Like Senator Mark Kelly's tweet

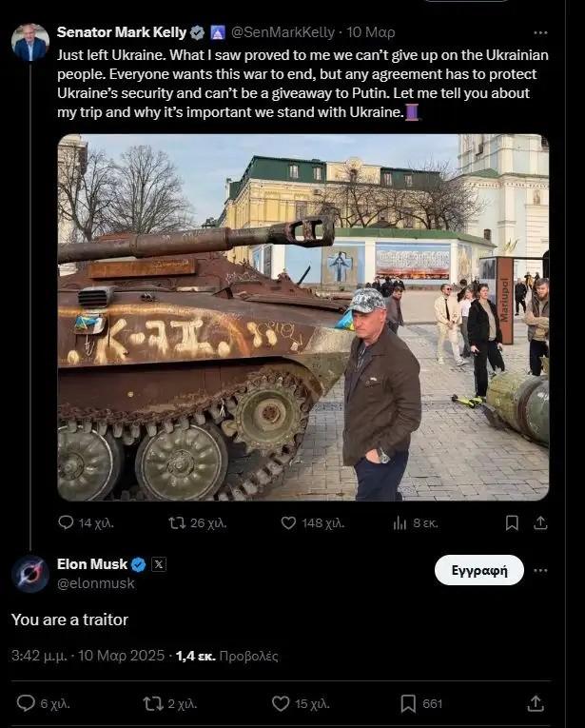tap(312, 523)
